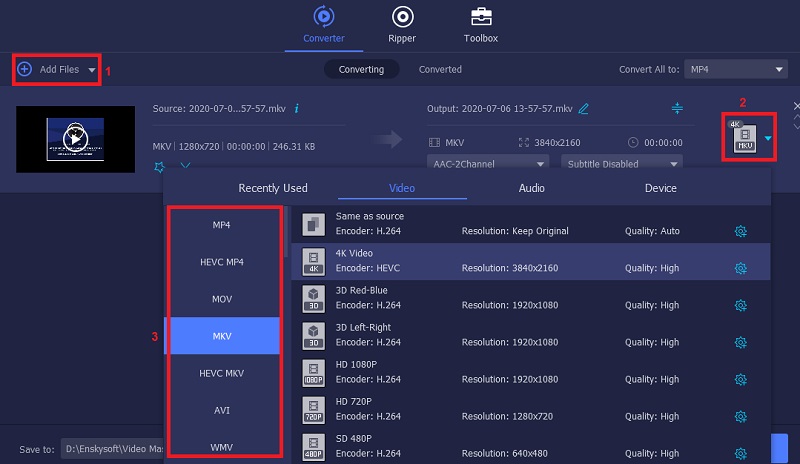The width and height of the screenshot is (800, 464).
Task: Select the 4K Video preset
Action: (x=531, y=261)
